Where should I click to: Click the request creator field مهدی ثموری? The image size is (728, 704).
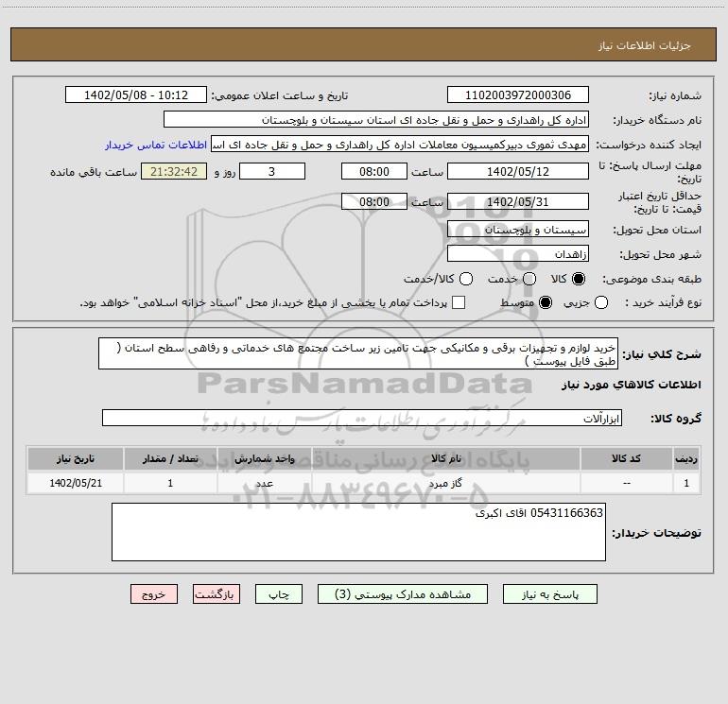(x=400, y=144)
